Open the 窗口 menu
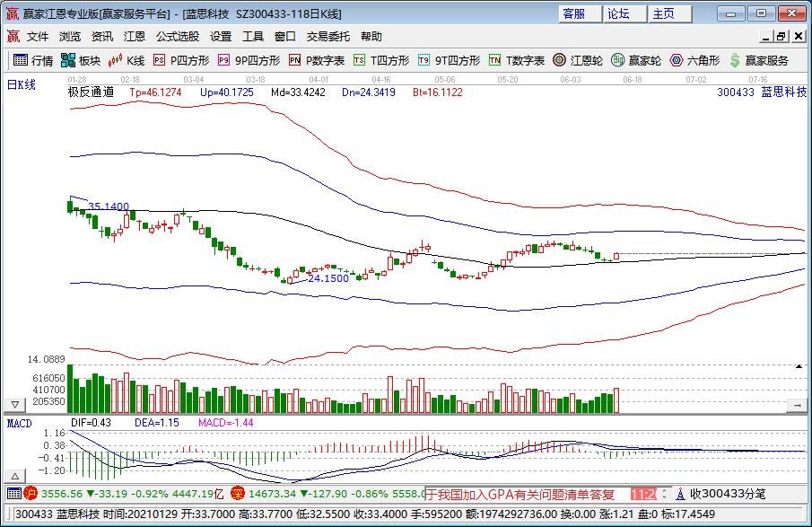 point(284,36)
